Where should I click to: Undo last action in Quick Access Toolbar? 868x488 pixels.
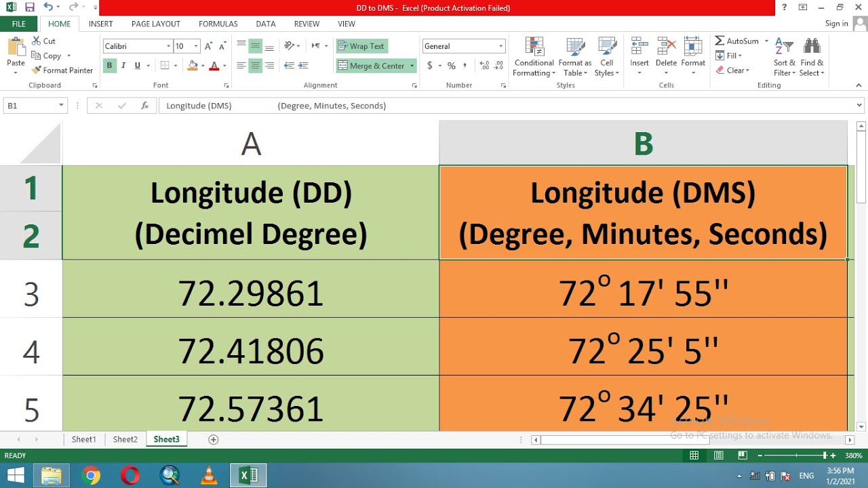47,7
